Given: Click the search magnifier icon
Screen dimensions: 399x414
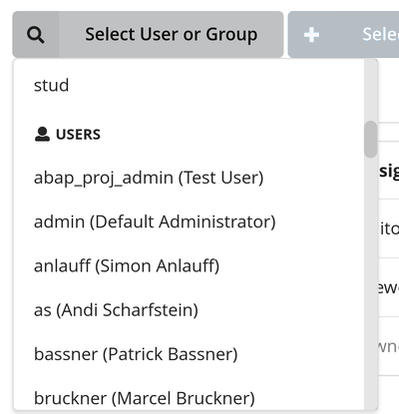Looking at the screenshot, I should 36,35.
